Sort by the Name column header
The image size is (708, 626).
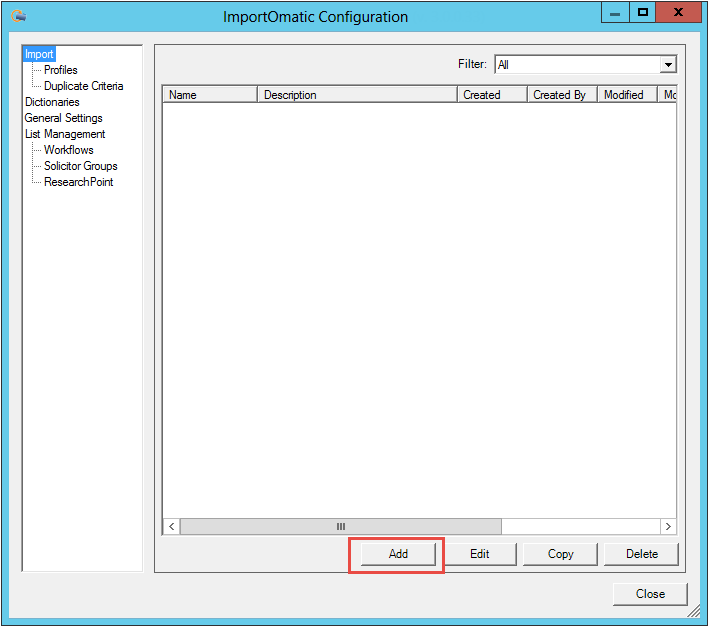210,95
